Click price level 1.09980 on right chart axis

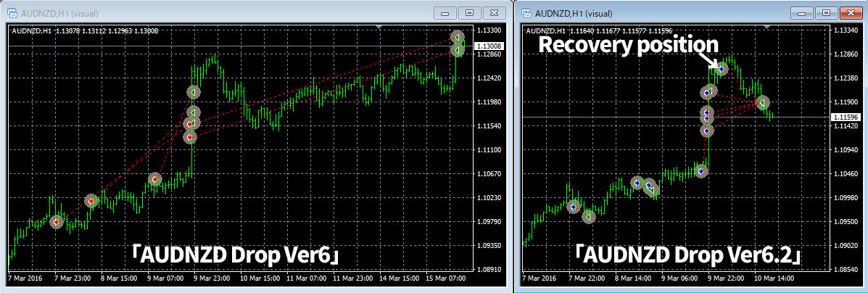coord(846,198)
